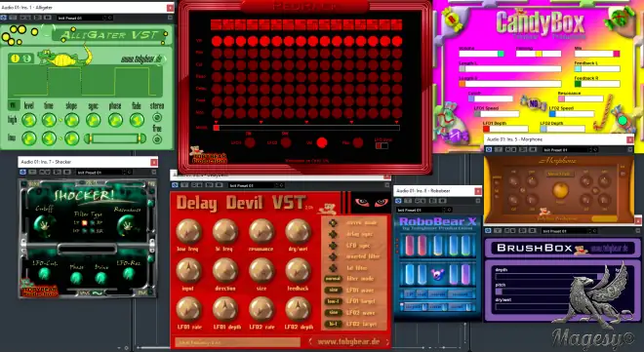Open the Morphone Init Preset dropdown
The width and height of the screenshot is (644, 352).
click(x=569, y=150)
